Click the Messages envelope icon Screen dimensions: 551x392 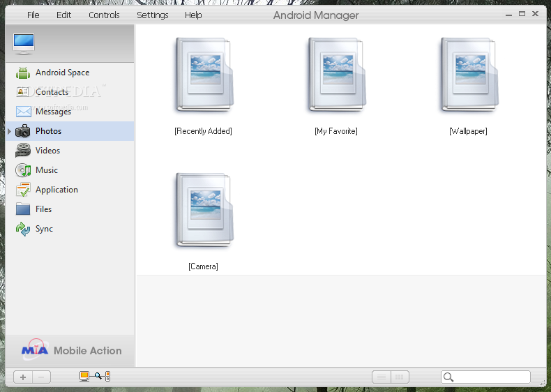[x=23, y=112]
